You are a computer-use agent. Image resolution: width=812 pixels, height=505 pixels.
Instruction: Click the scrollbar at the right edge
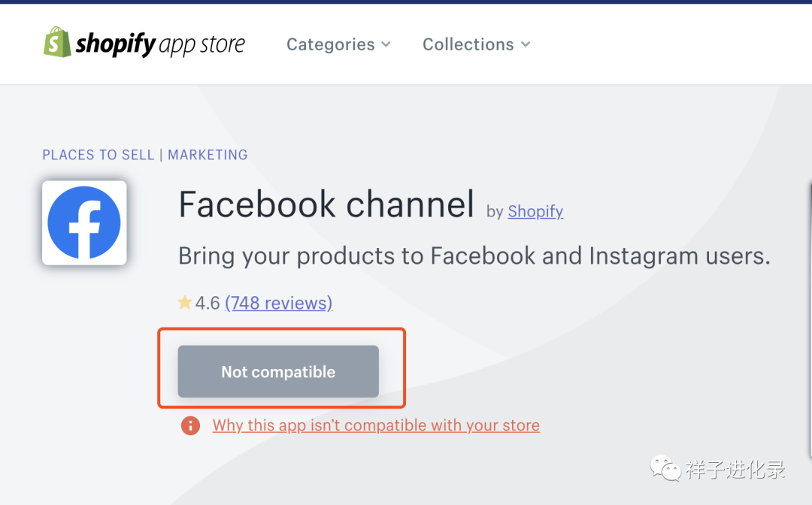810,225
